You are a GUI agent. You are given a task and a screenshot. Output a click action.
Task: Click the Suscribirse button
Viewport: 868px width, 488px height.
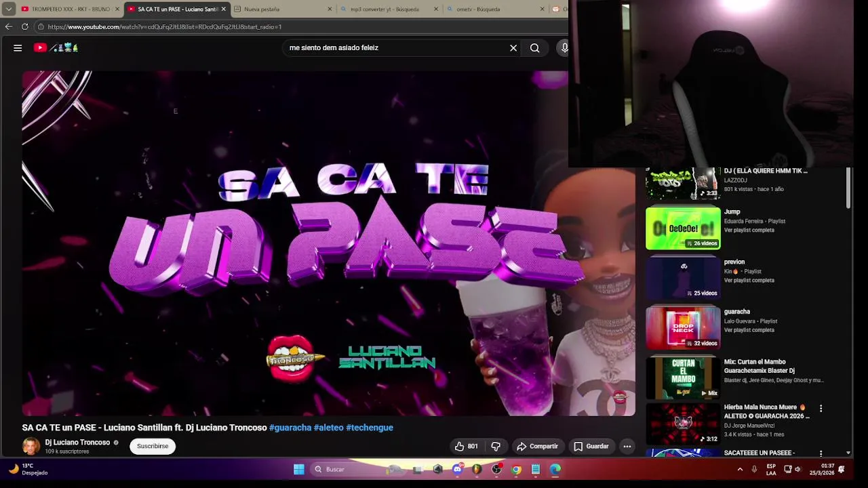(153, 446)
